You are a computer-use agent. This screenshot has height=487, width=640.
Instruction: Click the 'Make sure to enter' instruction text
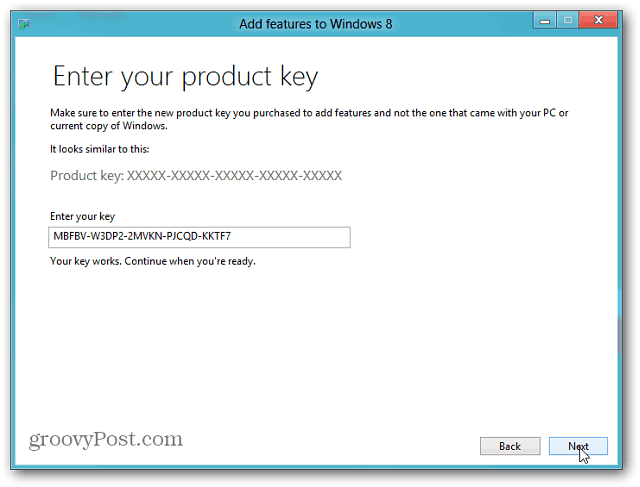(309, 113)
